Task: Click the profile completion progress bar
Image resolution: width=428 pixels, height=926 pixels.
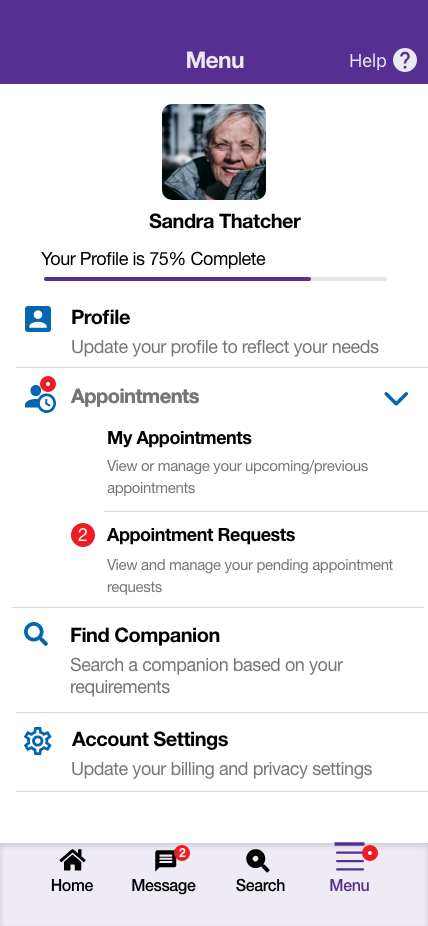Action: pyautogui.click(x=215, y=279)
